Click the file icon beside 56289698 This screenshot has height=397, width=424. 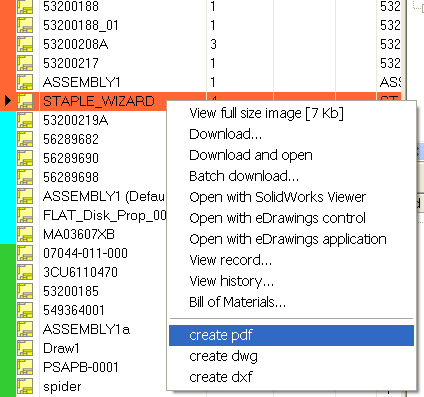tap(25, 177)
